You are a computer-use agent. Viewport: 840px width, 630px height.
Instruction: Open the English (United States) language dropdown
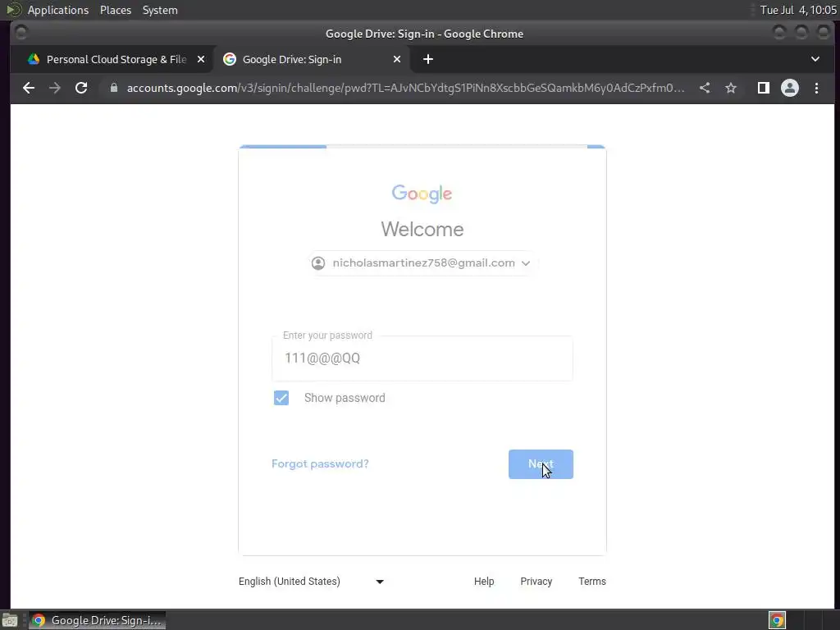pos(311,582)
